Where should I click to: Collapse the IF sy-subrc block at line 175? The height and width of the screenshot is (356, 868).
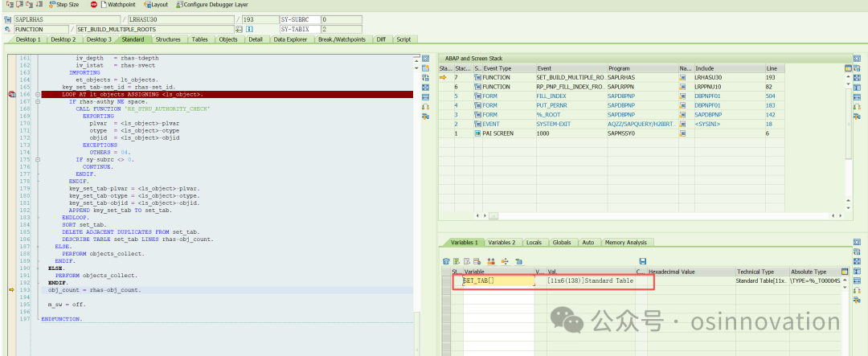click(38, 159)
